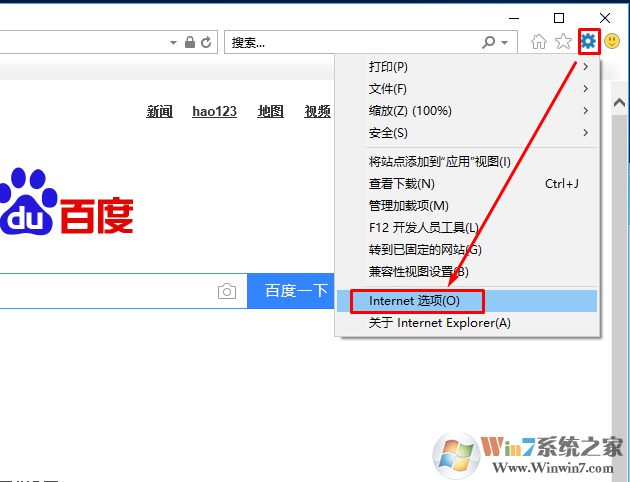Maximize the browser window
Screen dimensions: 630x482
click(559, 18)
